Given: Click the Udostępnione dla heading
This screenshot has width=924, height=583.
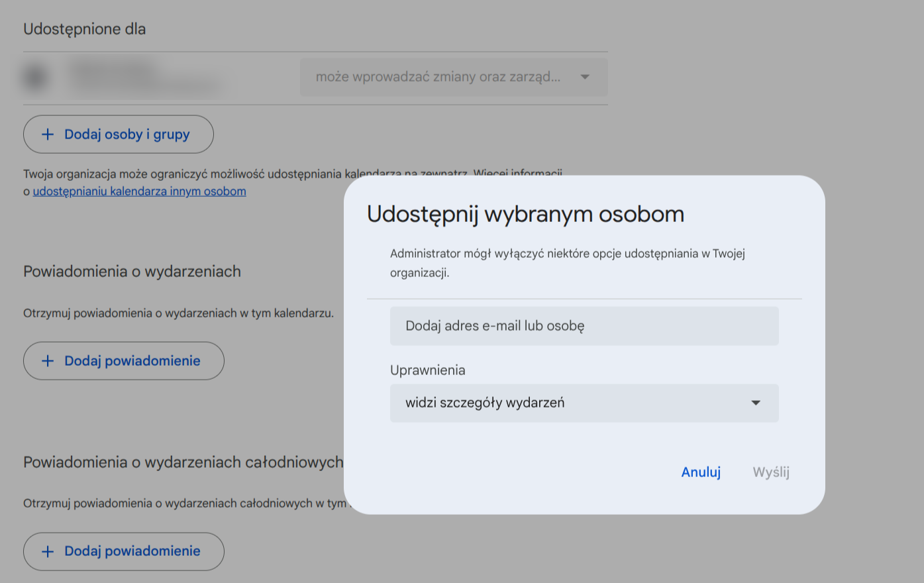Looking at the screenshot, I should [85, 29].
